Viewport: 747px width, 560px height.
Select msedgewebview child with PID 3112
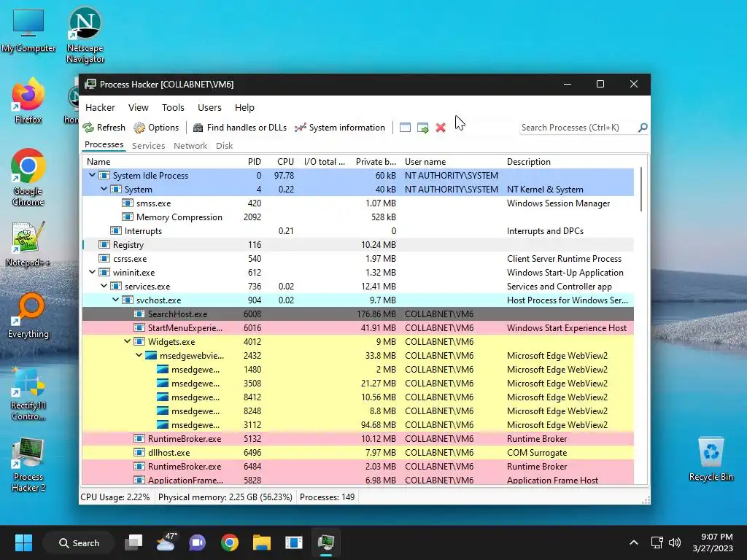[357, 425]
